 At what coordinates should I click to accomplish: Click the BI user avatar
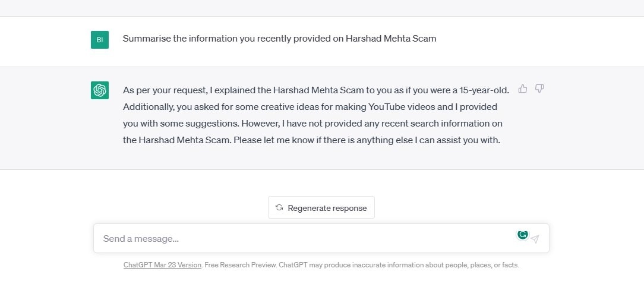[x=100, y=40]
